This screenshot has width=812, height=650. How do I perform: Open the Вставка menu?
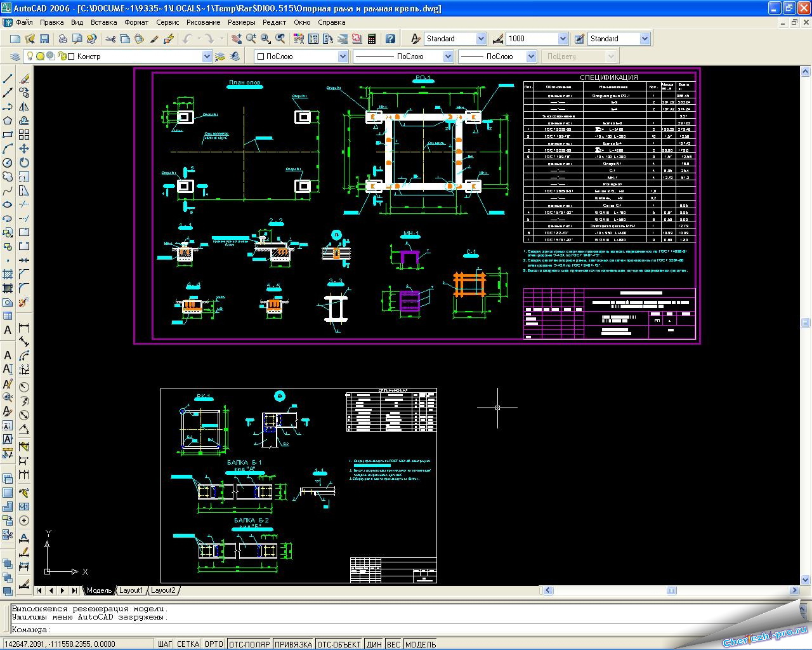click(103, 22)
